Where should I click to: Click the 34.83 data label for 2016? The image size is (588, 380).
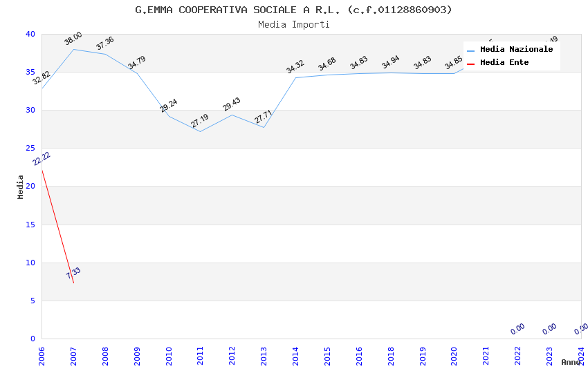(x=359, y=63)
